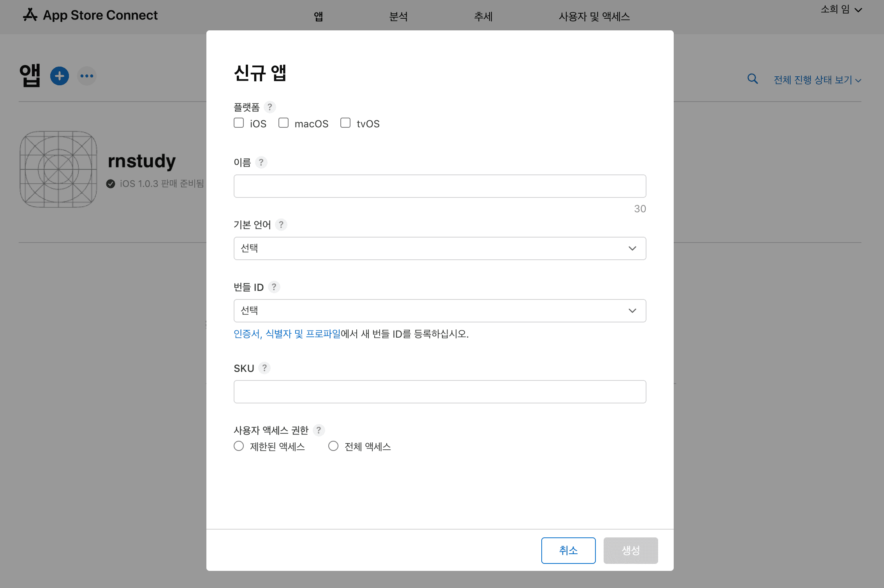The height and width of the screenshot is (588, 884).
Task: Open the more options ellipsis next to 앱
Action: [86, 76]
